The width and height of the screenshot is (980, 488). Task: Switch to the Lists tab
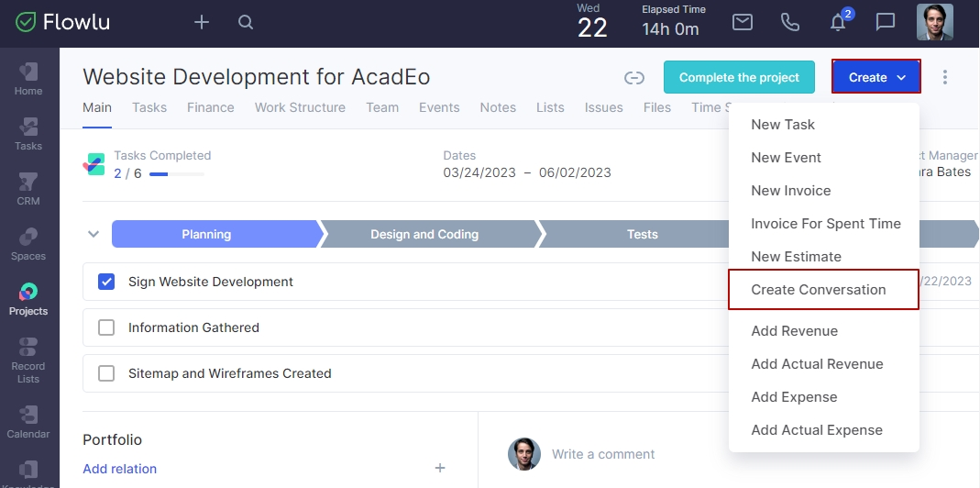pos(550,107)
